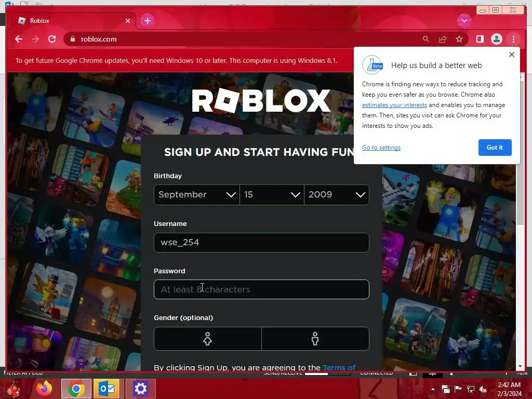This screenshot has height=399, width=532.
Task: Reload the Roblox page
Action: click(52, 39)
